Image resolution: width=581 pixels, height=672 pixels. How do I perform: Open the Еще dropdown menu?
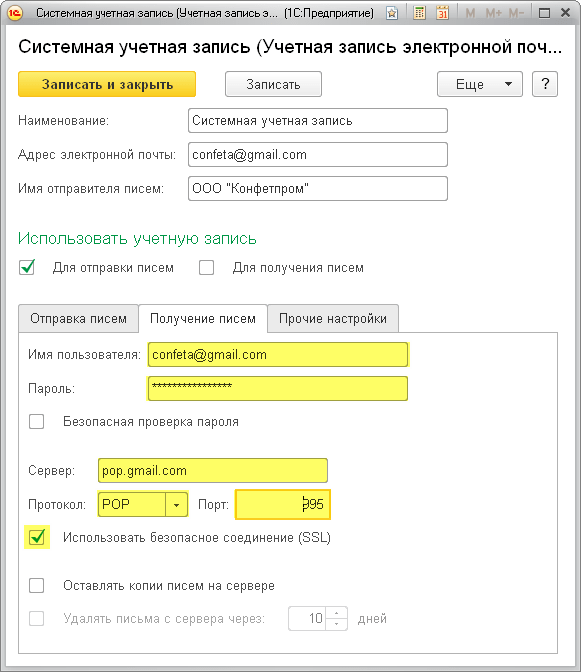coord(480,84)
